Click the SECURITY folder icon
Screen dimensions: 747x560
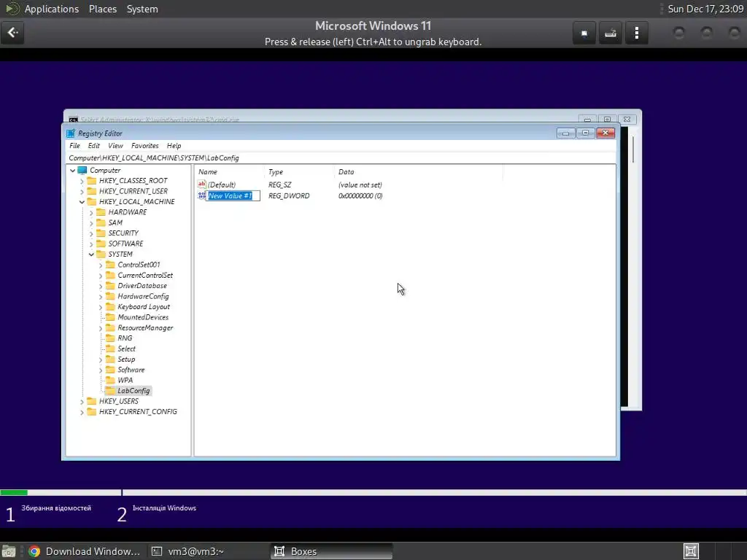pyautogui.click(x=101, y=233)
